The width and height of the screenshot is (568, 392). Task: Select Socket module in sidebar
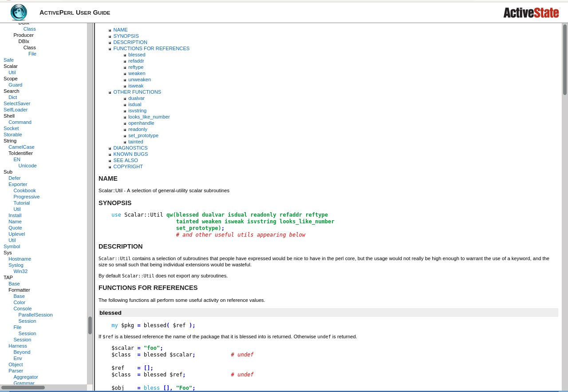click(11, 128)
